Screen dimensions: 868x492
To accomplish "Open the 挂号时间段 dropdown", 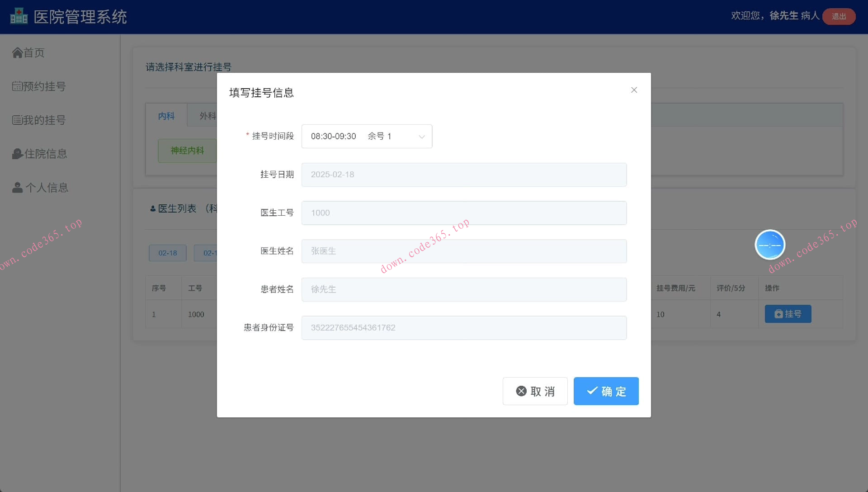I will (x=366, y=136).
